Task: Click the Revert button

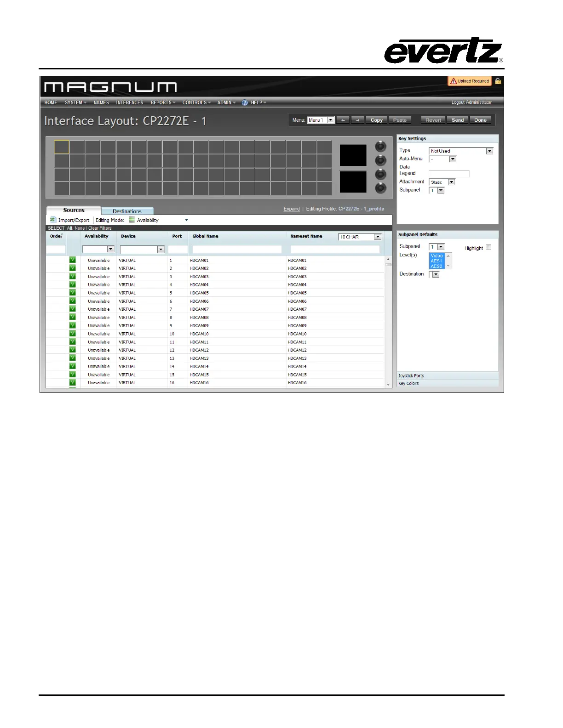Action: click(433, 120)
